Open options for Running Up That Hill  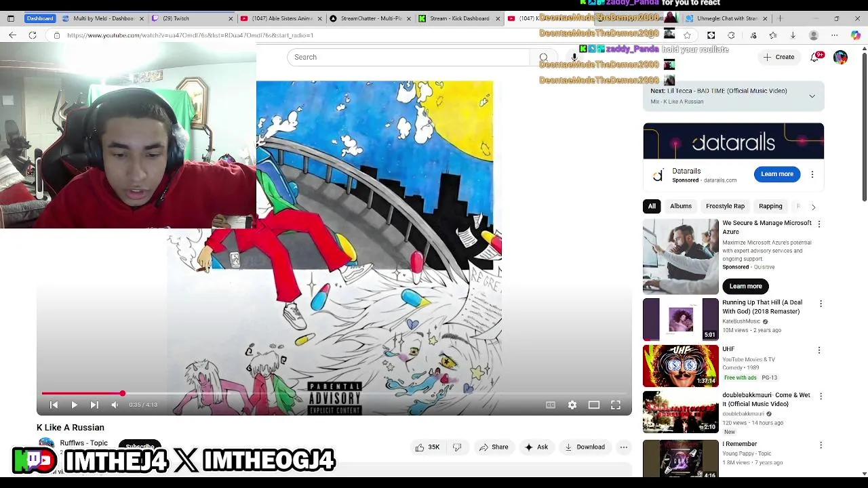(821, 304)
